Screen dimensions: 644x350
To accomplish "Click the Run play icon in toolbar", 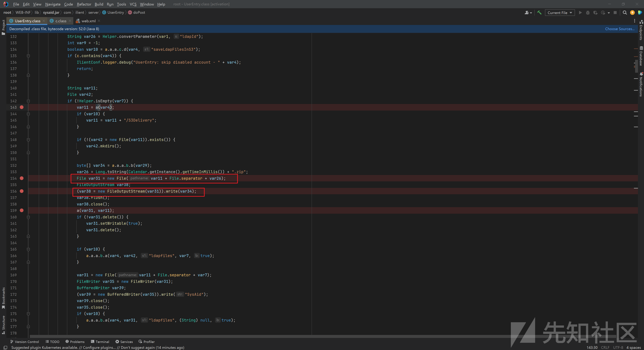I will [x=580, y=13].
